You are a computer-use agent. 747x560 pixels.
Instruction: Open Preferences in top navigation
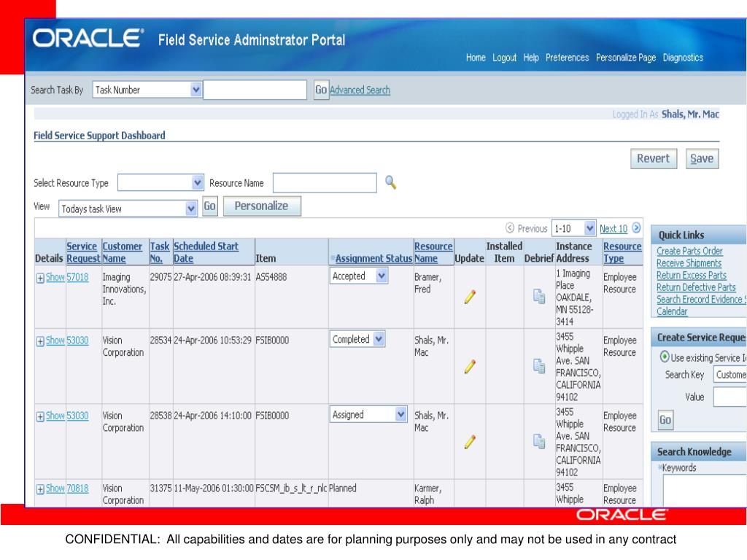(x=567, y=58)
